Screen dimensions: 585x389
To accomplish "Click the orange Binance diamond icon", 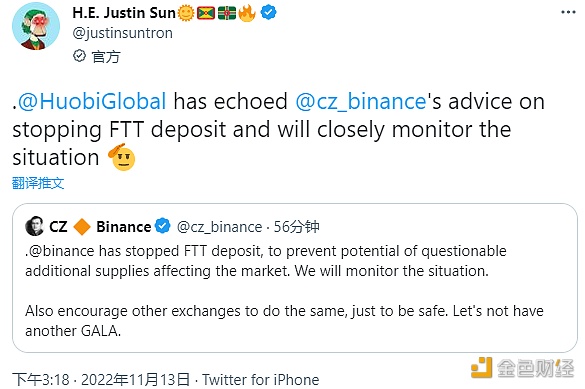I will click(x=82, y=227).
